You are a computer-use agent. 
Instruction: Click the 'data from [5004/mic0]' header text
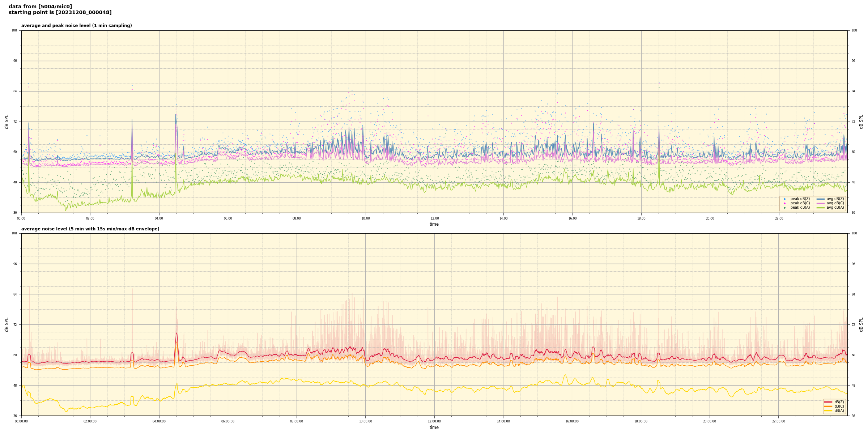(x=40, y=7)
